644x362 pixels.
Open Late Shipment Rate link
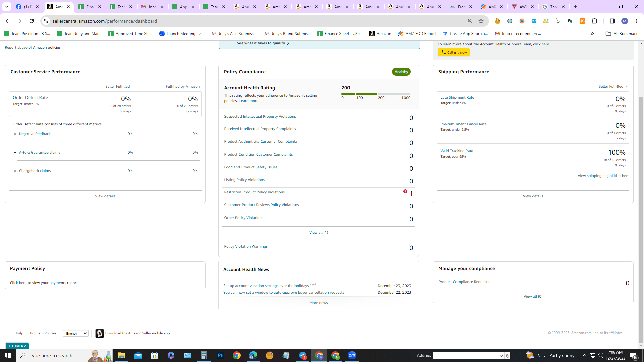(x=457, y=97)
